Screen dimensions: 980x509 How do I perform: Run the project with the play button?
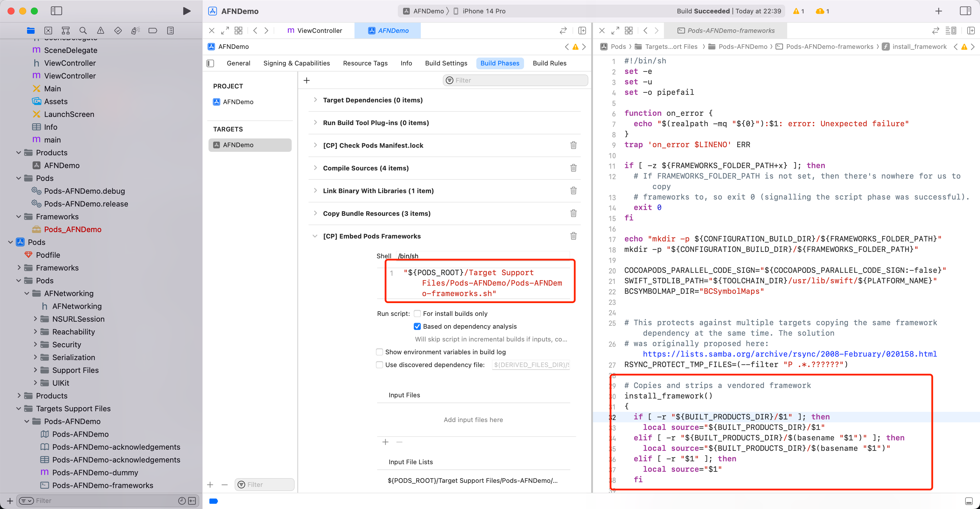point(186,11)
